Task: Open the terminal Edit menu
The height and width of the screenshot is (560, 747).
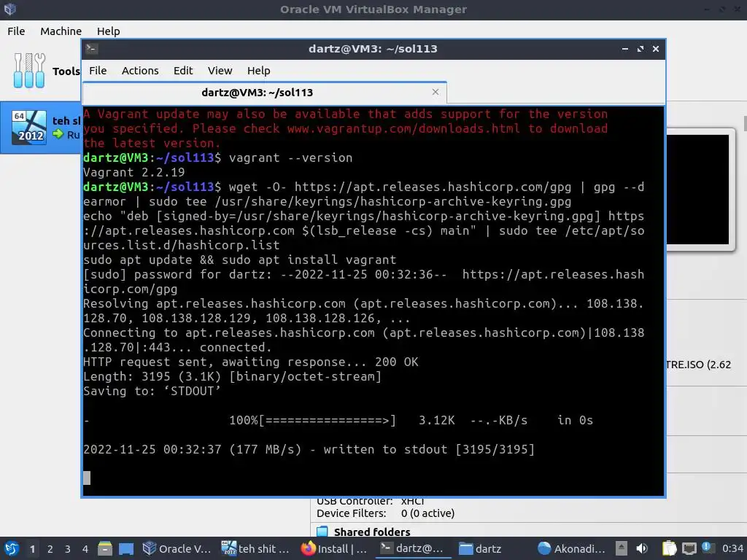Action: (183, 71)
